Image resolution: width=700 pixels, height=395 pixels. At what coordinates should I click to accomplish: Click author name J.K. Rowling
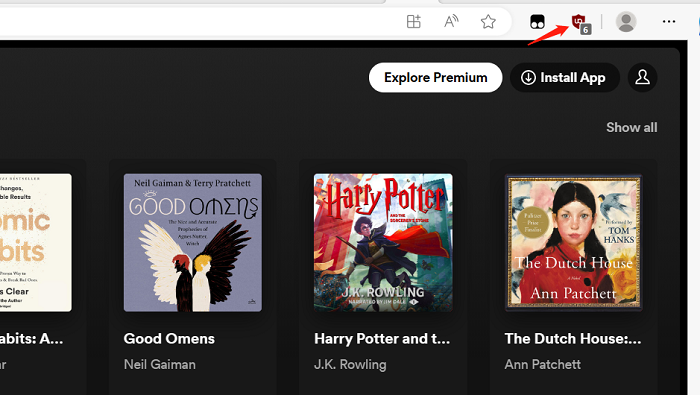pos(350,364)
